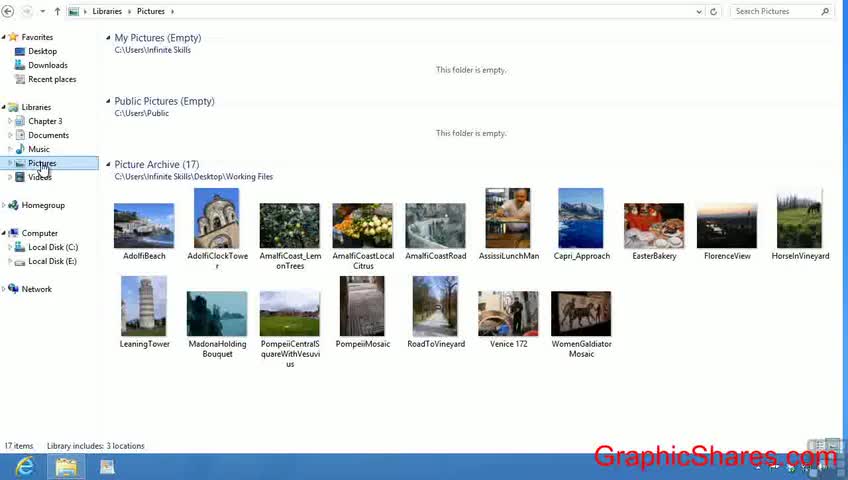Collapse the Libraries tree section

tap(4, 108)
